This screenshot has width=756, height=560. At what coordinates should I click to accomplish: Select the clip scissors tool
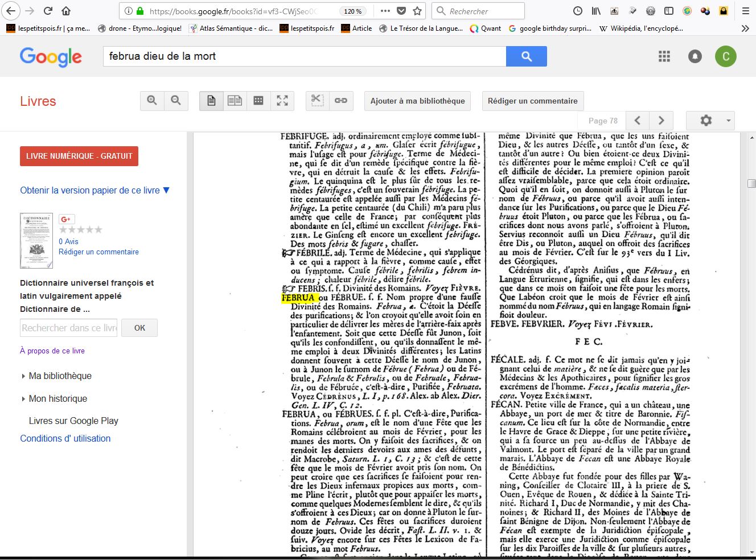pyautogui.click(x=317, y=101)
